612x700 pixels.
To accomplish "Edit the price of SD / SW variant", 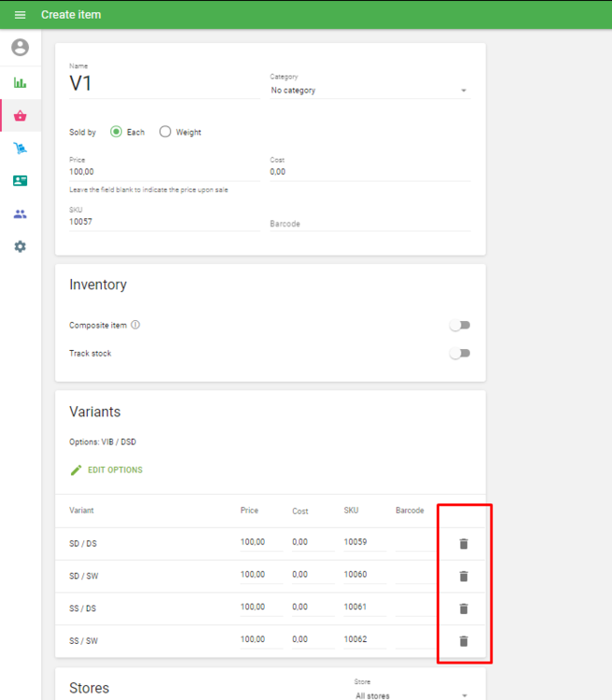I will click(x=260, y=575).
